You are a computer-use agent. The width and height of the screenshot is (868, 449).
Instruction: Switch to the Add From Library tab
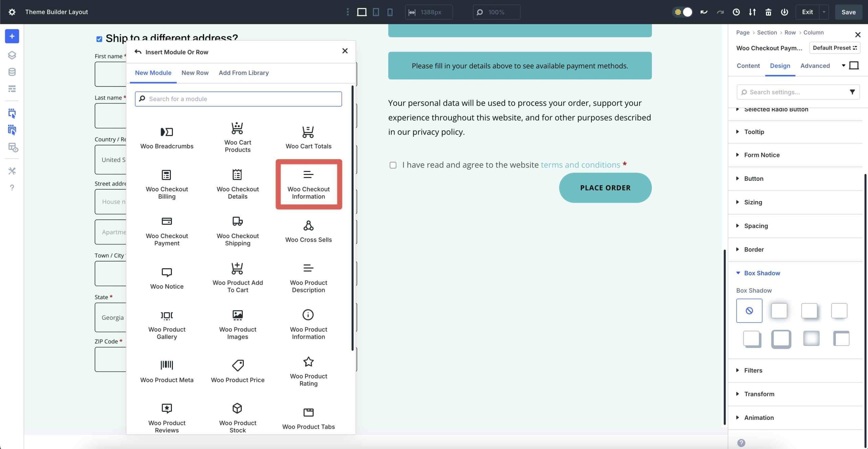(243, 73)
